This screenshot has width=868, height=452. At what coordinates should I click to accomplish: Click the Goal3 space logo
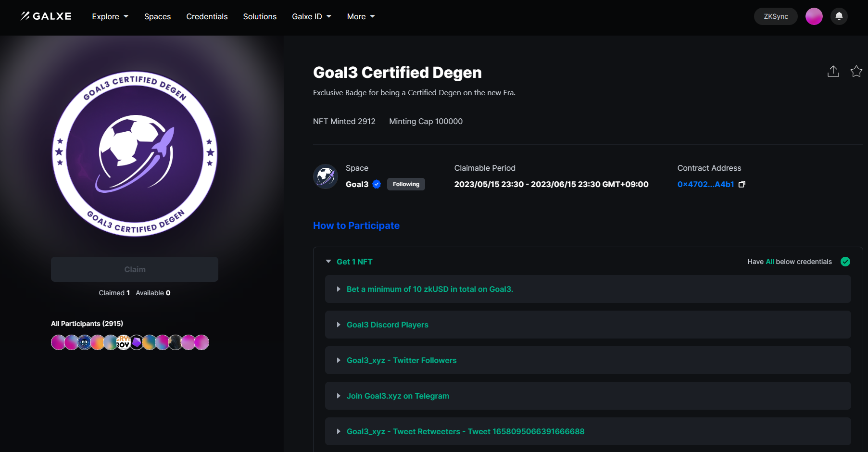pyautogui.click(x=326, y=176)
